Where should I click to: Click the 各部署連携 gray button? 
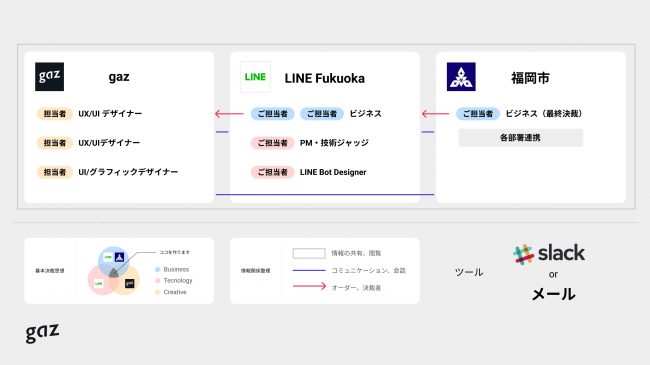click(521, 138)
